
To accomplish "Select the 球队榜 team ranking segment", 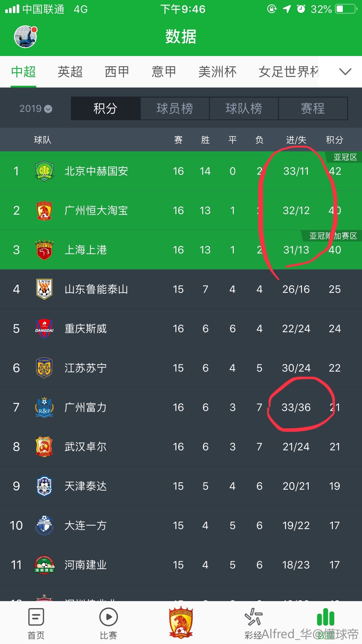I will pos(244,108).
